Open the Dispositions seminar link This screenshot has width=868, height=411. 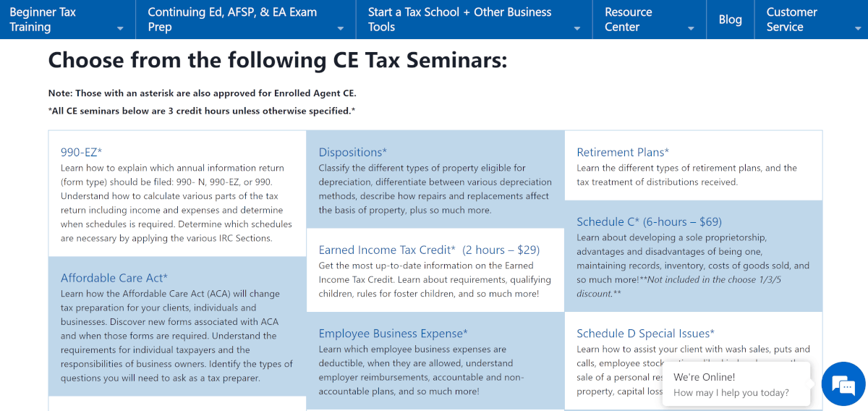point(353,152)
